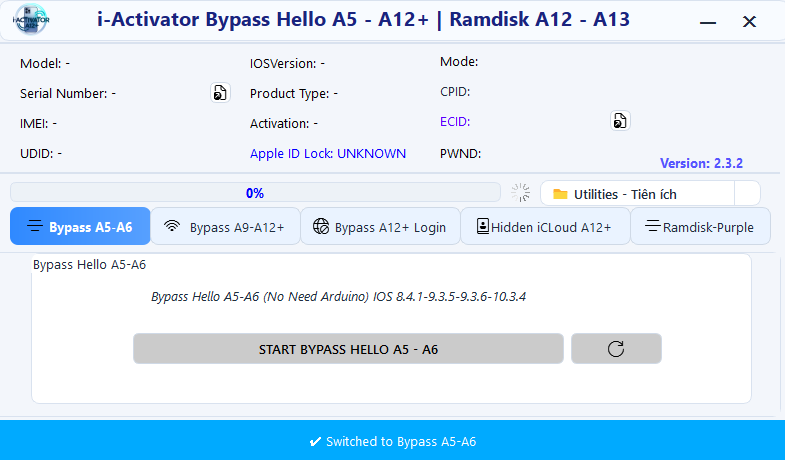This screenshot has height=460, width=785.
Task: Click the Utilities folder icon
Action: pyautogui.click(x=560, y=194)
